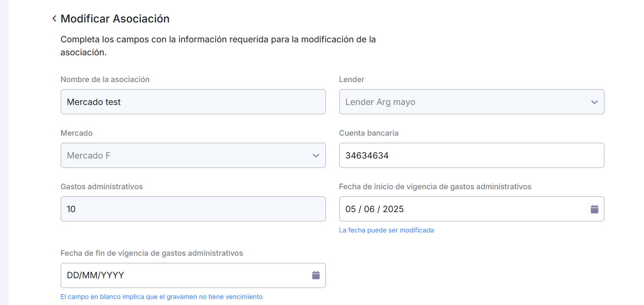Click the Cuenta bancaria field with 34634634

coord(471,156)
